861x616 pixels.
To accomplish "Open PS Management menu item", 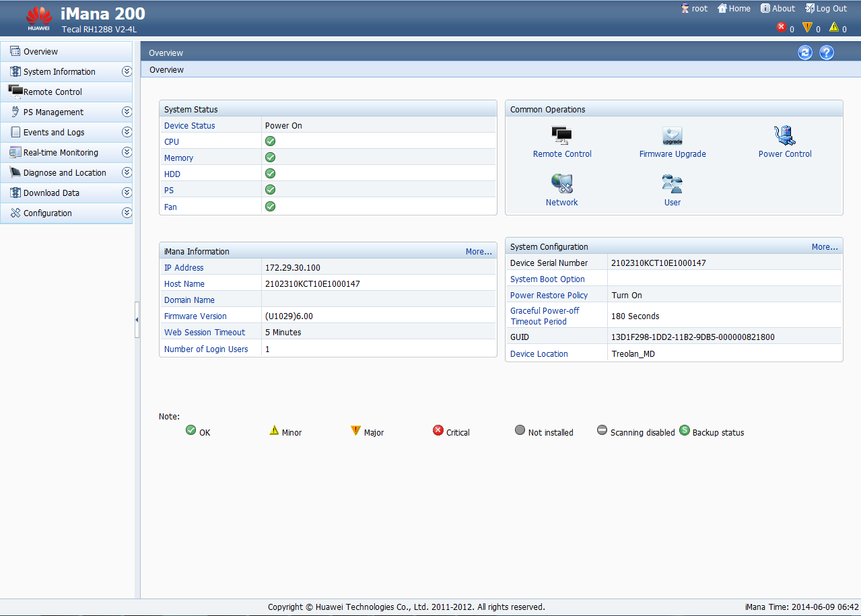I will click(x=67, y=112).
